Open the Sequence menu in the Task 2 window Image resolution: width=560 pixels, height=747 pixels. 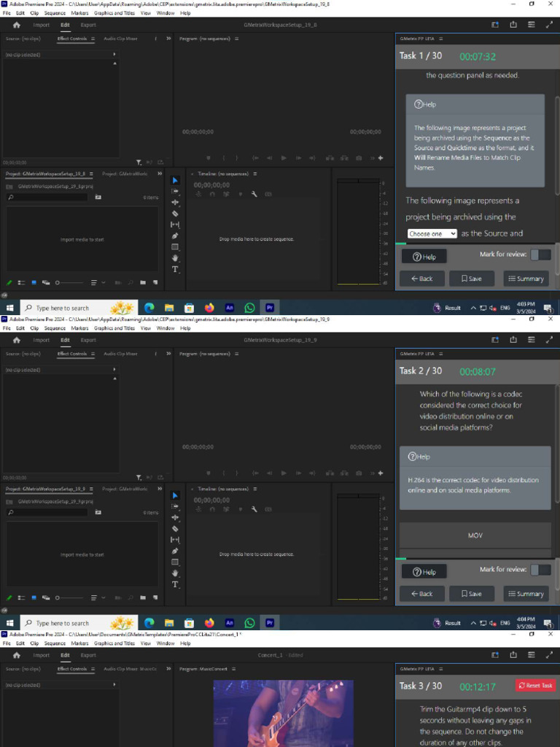coord(55,328)
